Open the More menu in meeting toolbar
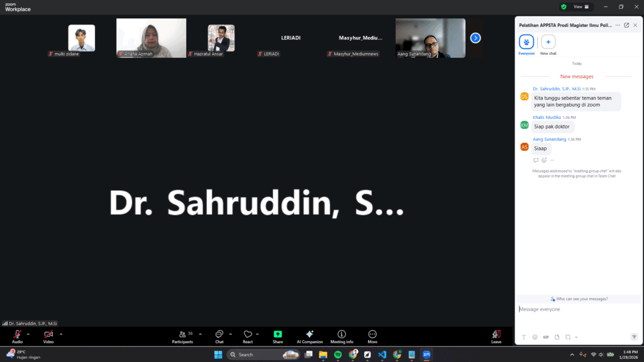Image resolution: width=644 pixels, height=362 pixels. click(x=372, y=334)
